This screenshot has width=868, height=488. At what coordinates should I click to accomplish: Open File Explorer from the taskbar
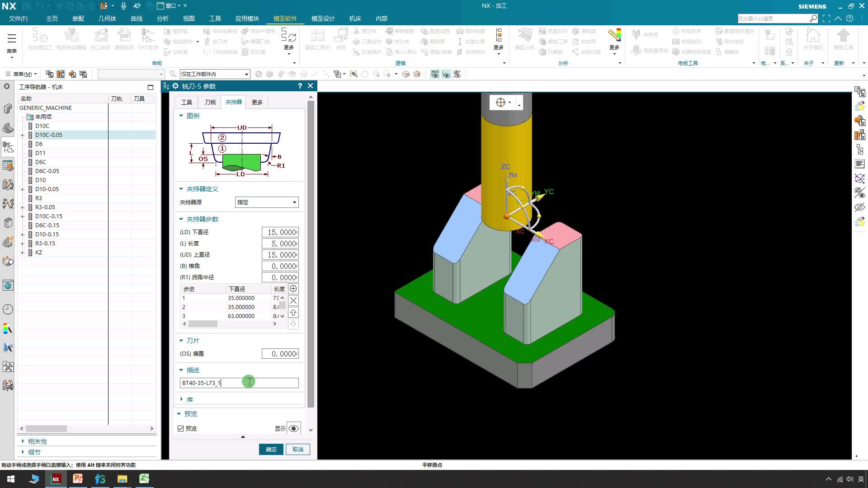click(122, 479)
